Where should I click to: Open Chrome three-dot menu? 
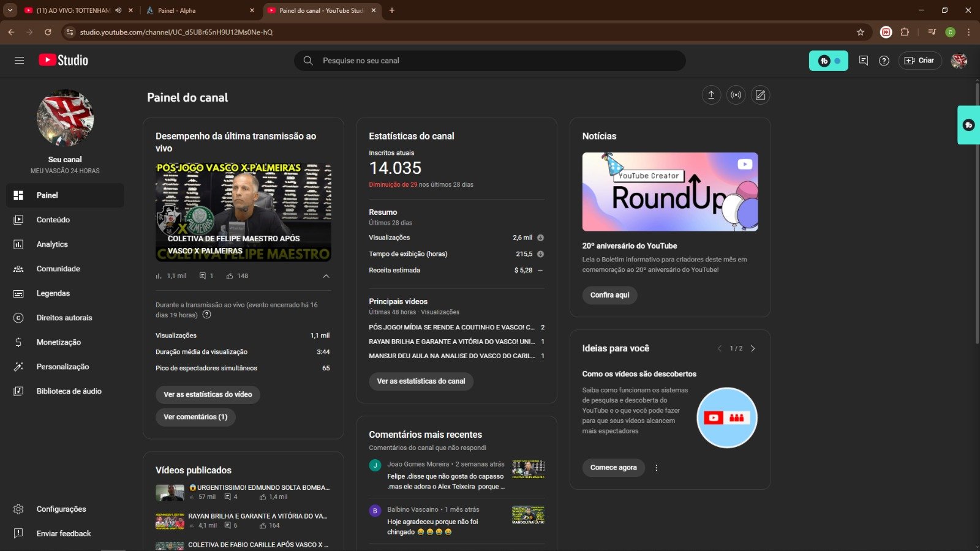(x=968, y=32)
